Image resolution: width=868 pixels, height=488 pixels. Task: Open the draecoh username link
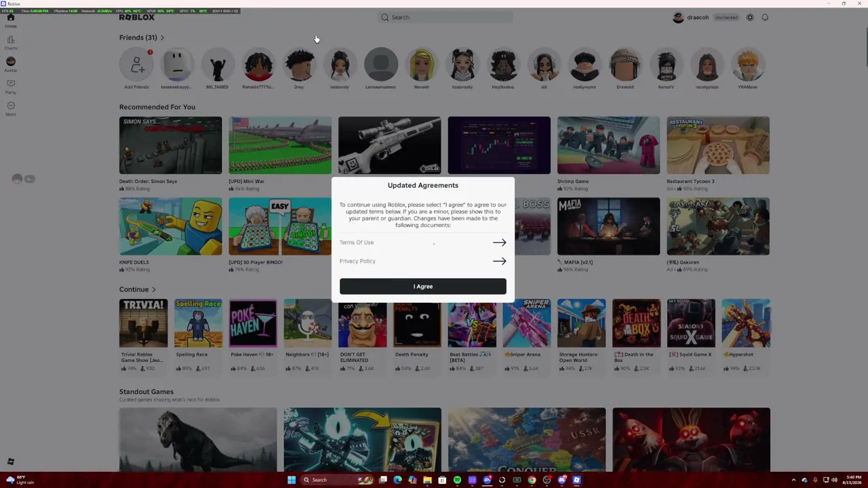tap(698, 18)
